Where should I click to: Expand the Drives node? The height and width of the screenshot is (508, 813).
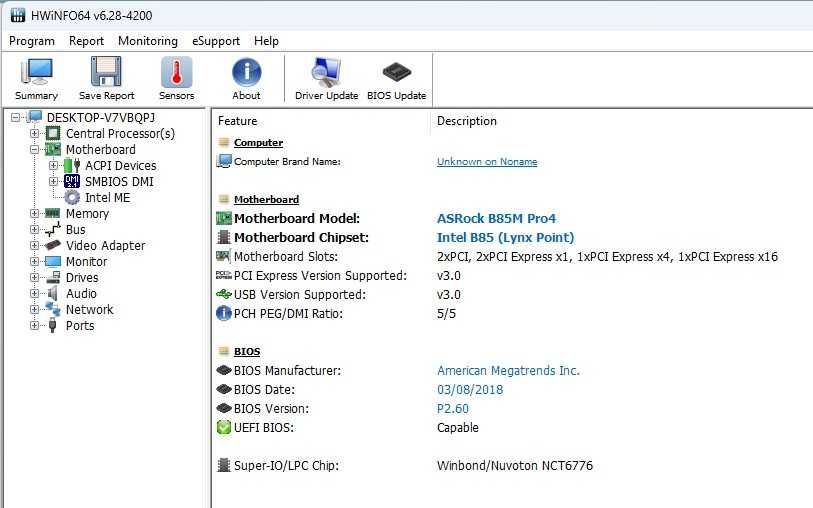click(34, 277)
